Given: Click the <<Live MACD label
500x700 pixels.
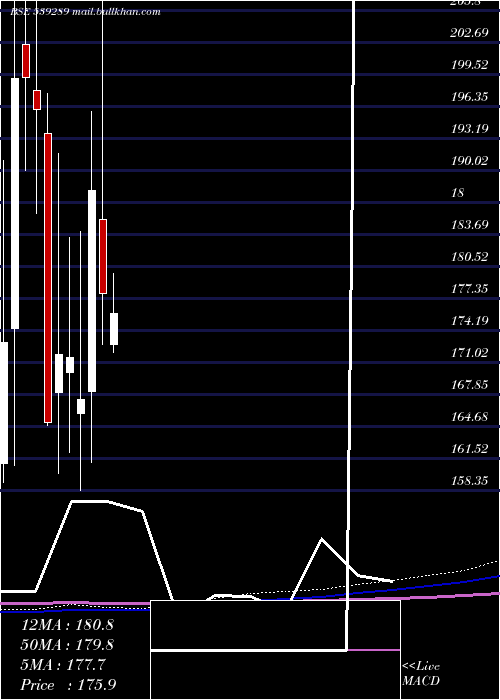Looking at the screenshot, I should pyautogui.click(x=421, y=674).
